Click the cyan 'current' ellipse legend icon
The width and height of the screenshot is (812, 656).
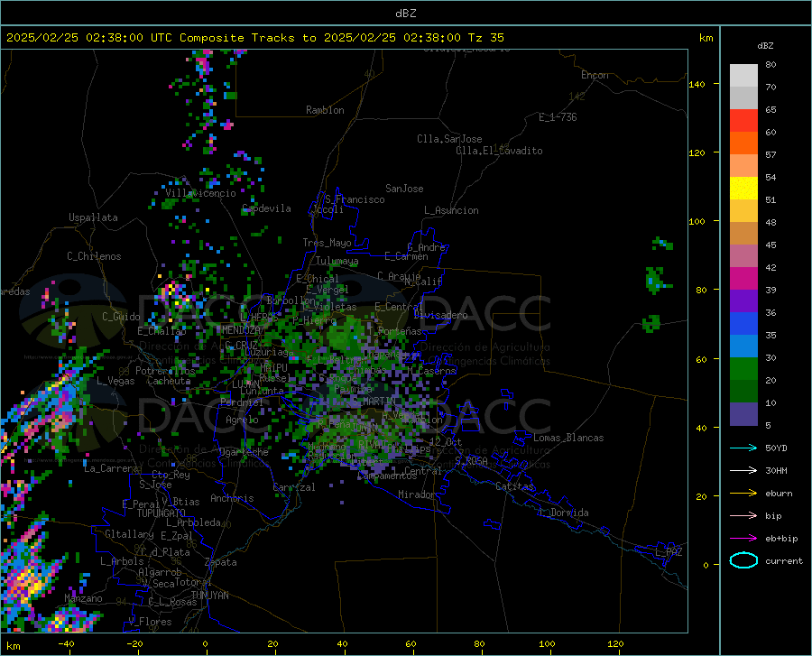[743, 560]
